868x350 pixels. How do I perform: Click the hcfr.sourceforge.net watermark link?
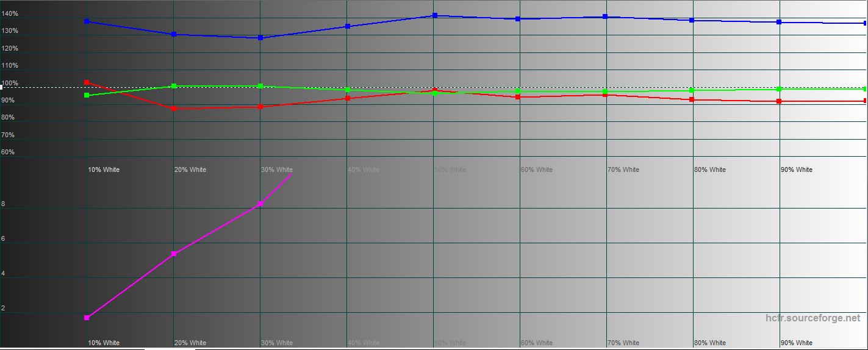tap(812, 318)
